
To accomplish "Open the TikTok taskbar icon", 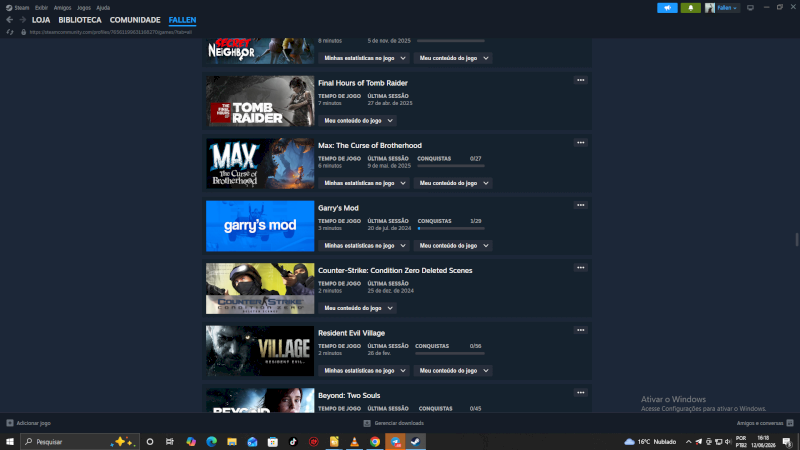I will click(293, 441).
